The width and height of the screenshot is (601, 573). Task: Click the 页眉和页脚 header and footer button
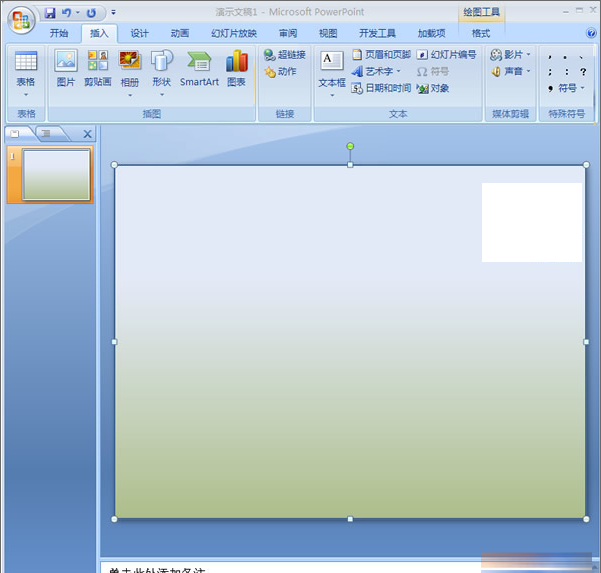click(381, 55)
